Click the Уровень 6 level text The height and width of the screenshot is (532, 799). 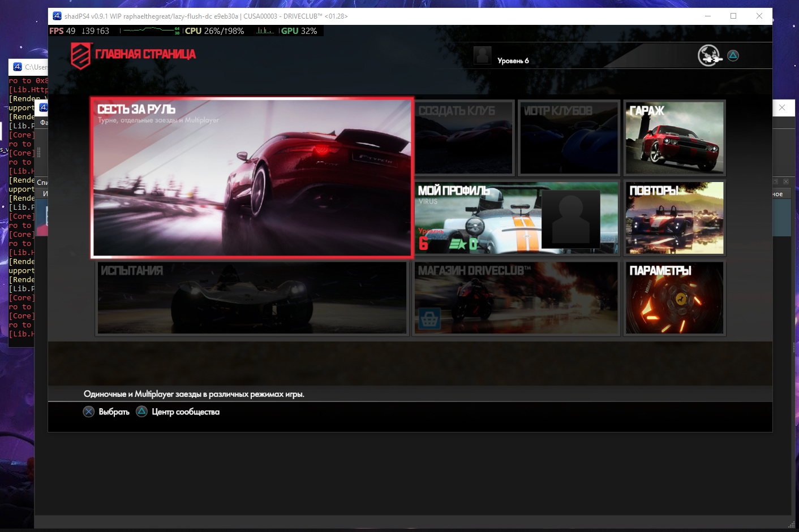point(513,60)
